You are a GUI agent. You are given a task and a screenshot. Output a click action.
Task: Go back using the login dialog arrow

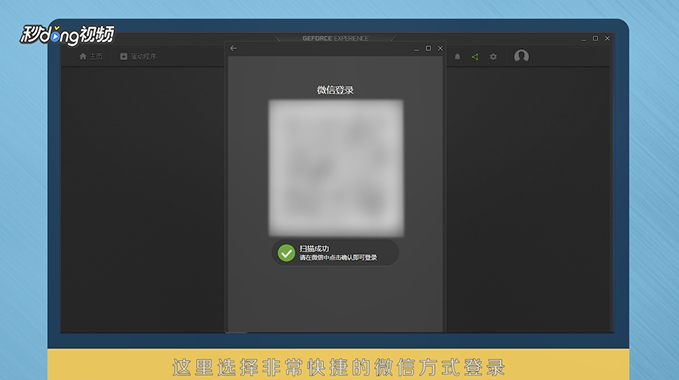pos(233,48)
